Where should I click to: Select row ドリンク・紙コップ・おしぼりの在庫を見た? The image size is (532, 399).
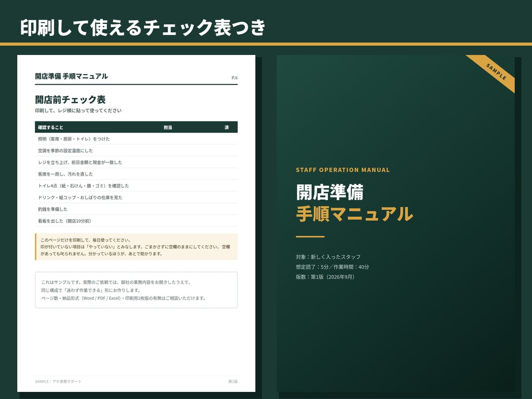[x=136, y=197]
